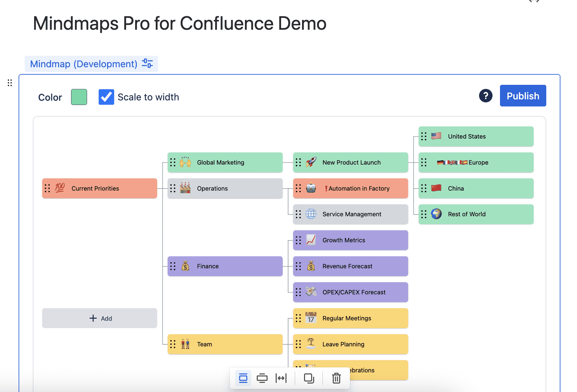Click the drag handle of Revenue Forecast
The image size is (577, 392).
298,266
